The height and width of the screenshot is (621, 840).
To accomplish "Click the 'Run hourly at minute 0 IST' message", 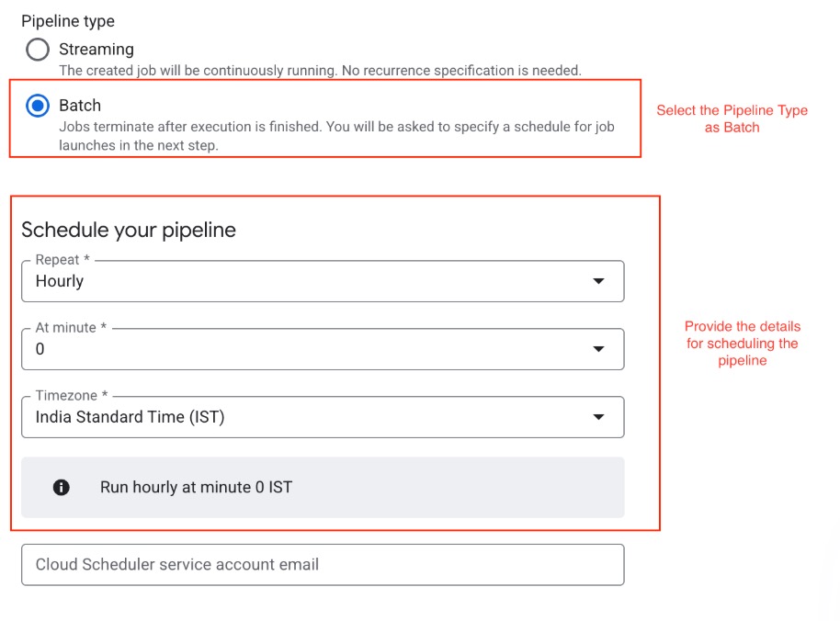I will (196, 488).
